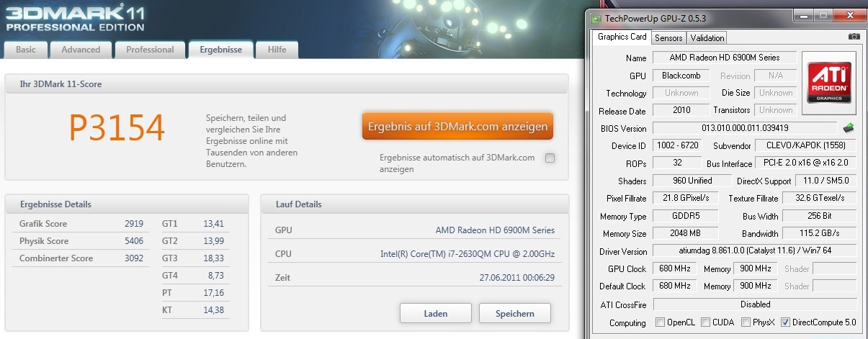Click the Bus Width 256 Bit field
Viewport: 868px width, 339px height.
[820, 216]
